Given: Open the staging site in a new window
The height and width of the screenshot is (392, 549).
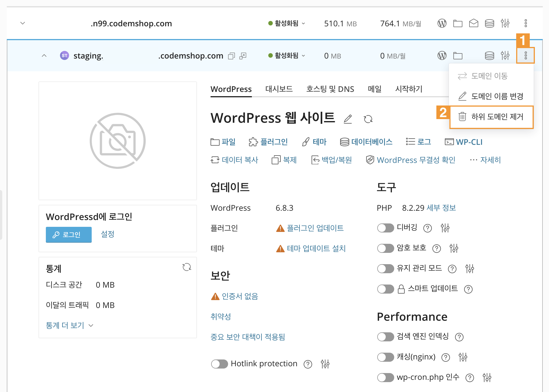Looking at the screenshot, I should 243,56.
